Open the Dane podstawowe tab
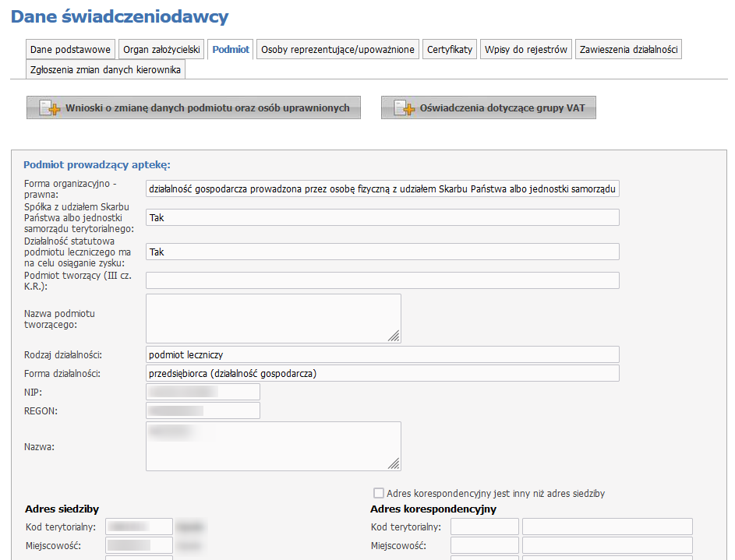The width and height of the screenshot is (735, 560). 70,49
